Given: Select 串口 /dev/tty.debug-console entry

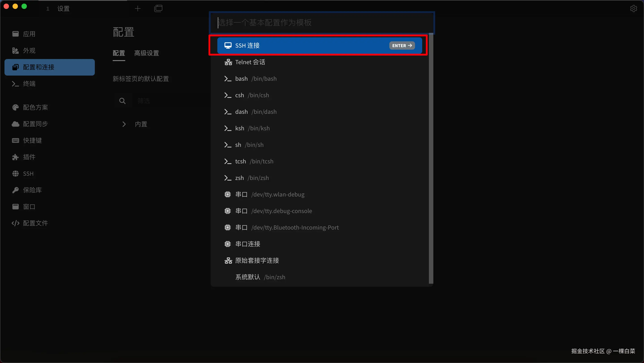Looking at the screenshot, I should pos(273,211).
